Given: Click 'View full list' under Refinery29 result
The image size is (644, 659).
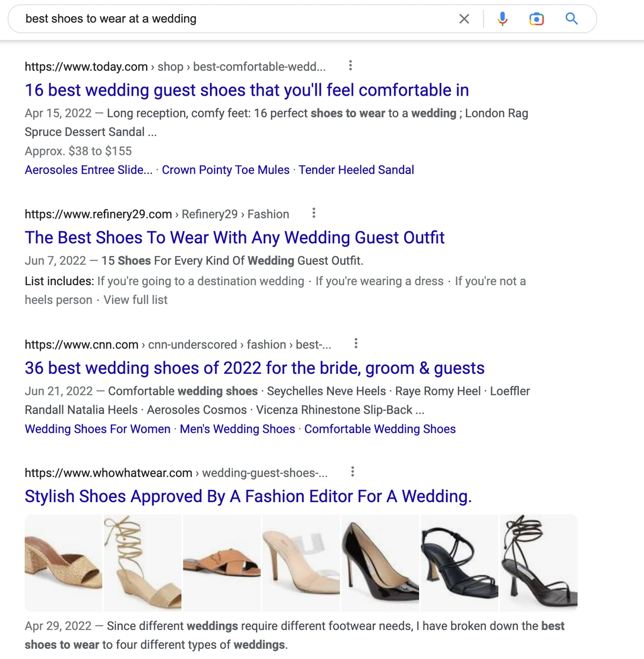Looking at the screenshot, I should point(135,300).
